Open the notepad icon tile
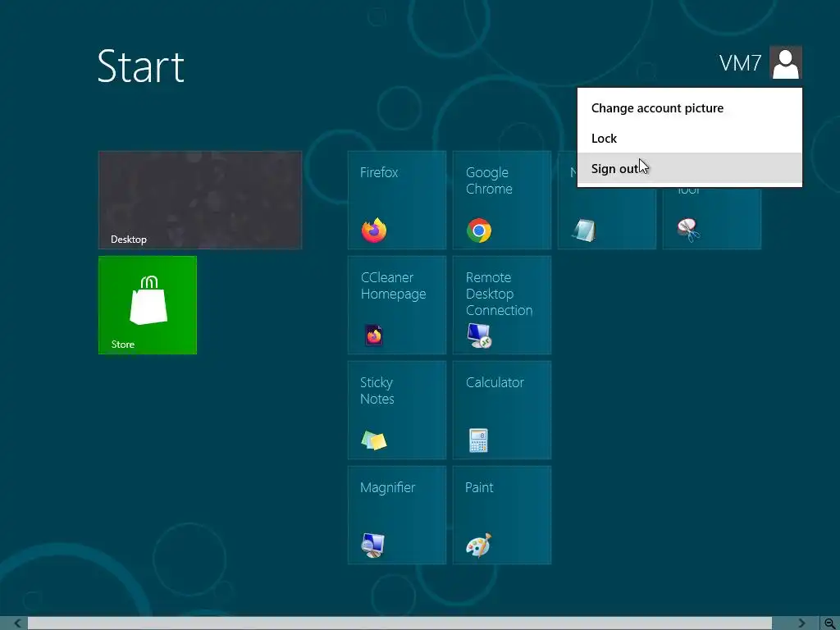840x630 pixels. click(607, 218)
